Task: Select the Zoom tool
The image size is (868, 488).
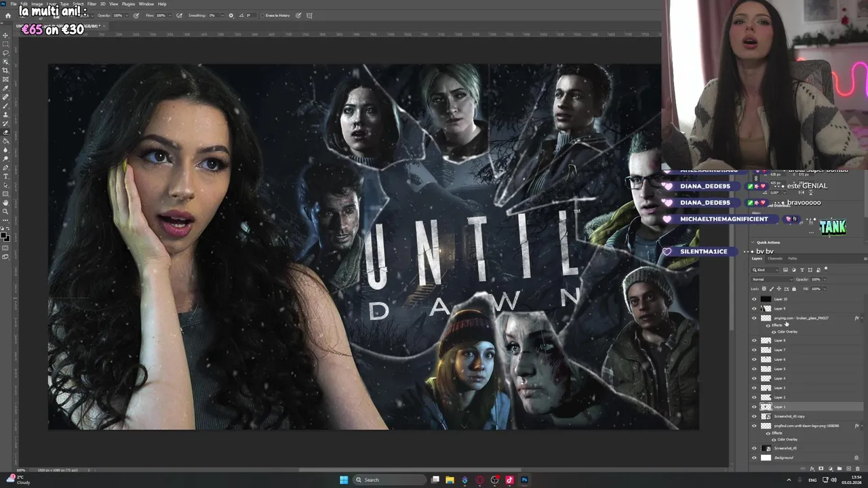Action: 6,211
